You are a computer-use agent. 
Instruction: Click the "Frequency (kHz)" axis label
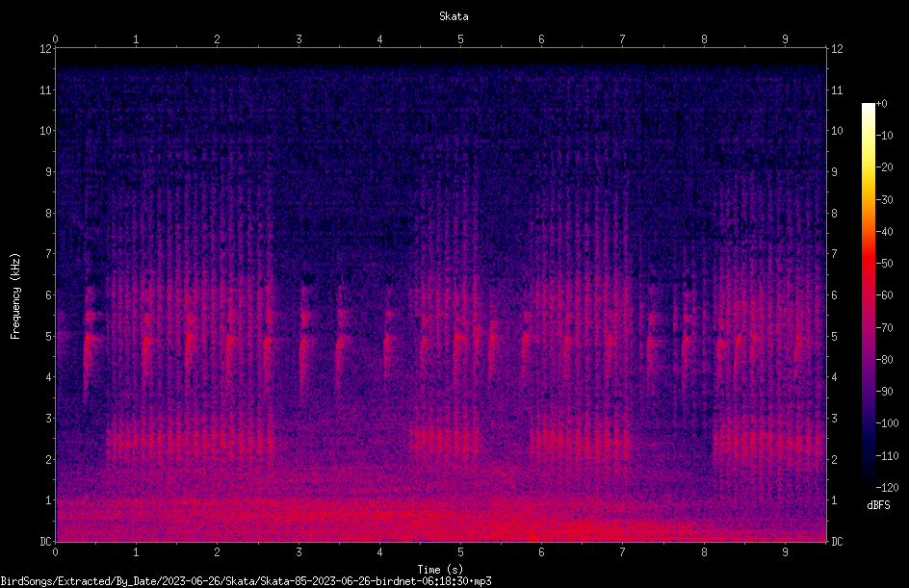coord(15,296)
